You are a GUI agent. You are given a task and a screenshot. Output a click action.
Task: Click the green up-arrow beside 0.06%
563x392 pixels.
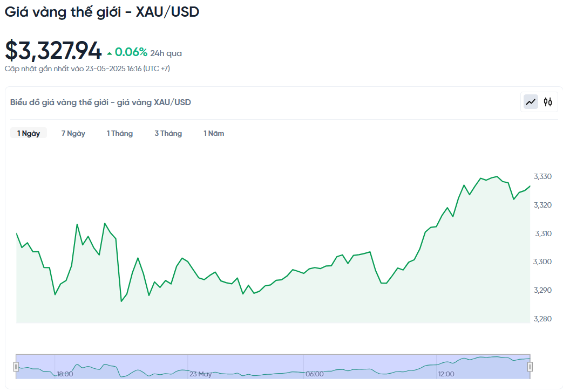(110, 53)
